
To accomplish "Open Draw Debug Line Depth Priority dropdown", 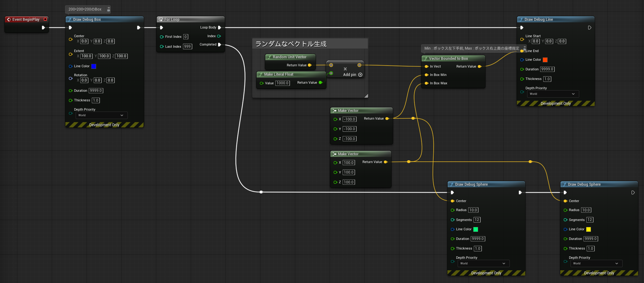I will point(553,94).
